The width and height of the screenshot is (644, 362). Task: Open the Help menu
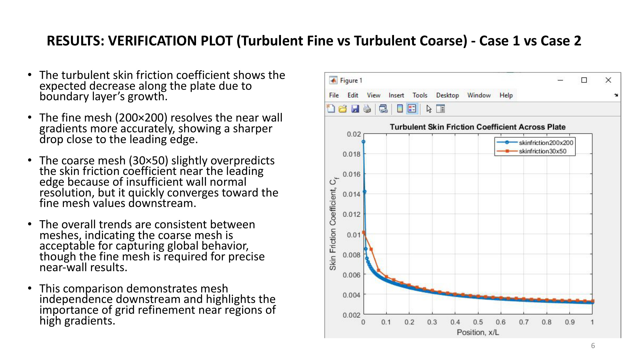(x=506, y=95)
